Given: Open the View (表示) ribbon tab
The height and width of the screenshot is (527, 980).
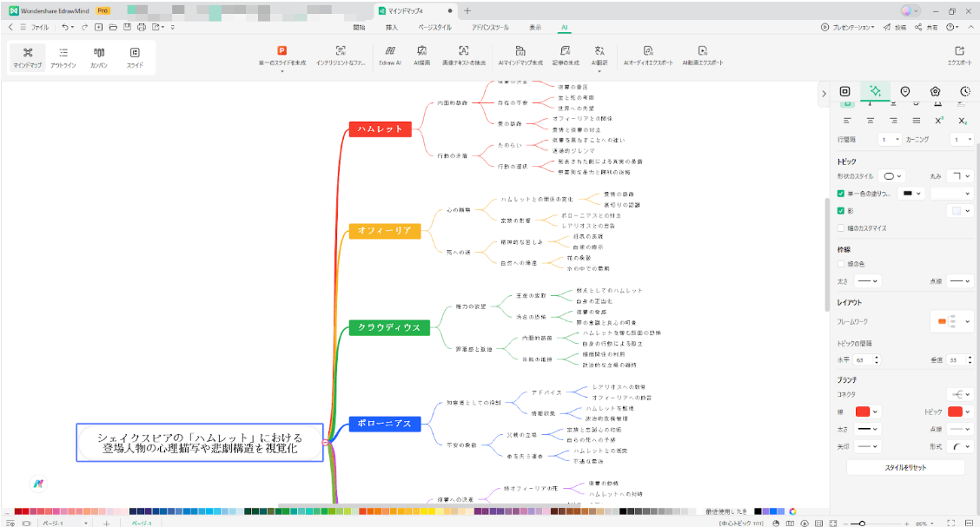Looking at the screenshot, I should (x=536, y=28).
